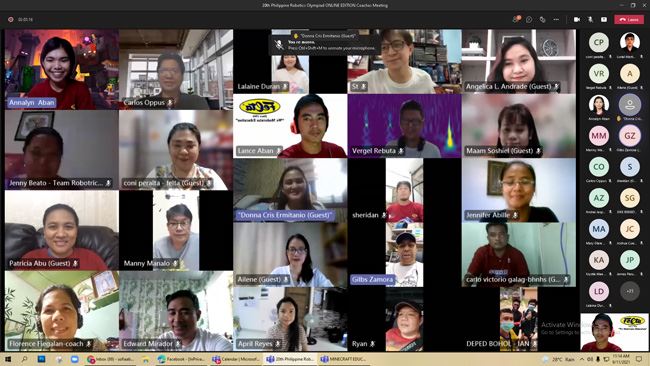Select the LD participant avatar
Viewport: 650px width, 366px height.
point(599,291)
